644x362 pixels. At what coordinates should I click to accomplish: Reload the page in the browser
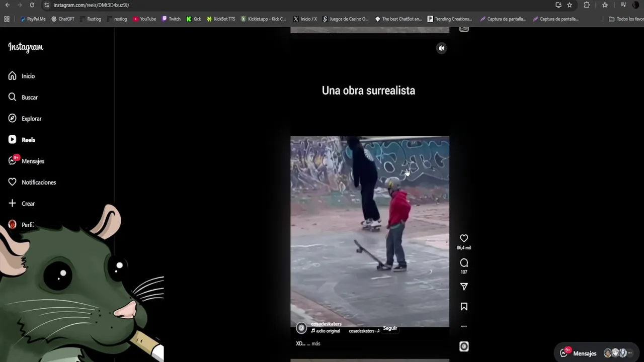[x=32, y=5]
